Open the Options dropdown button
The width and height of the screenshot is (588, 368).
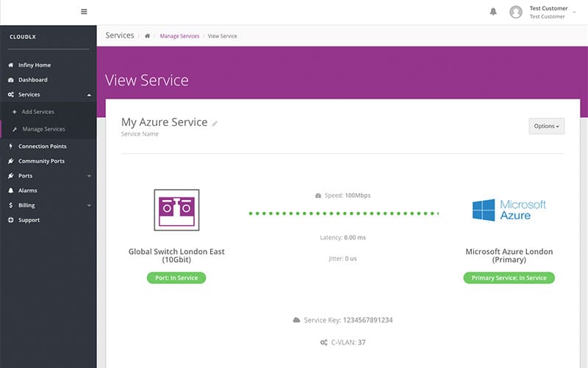(546, 126)
